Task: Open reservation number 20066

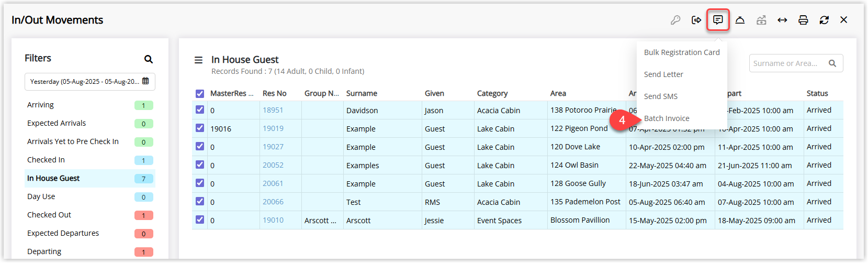Action: click(x=273, y=202)
